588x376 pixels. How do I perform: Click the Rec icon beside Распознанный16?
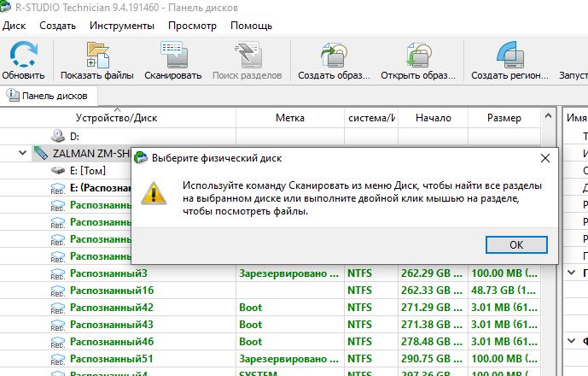tap(58, 291)
